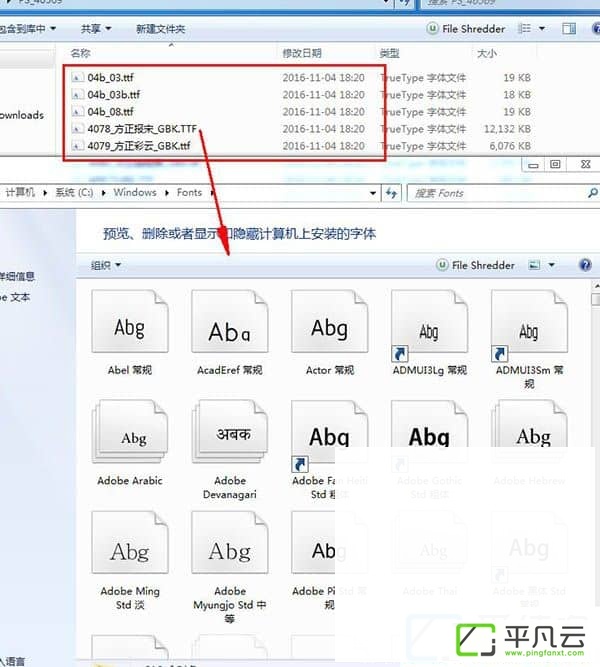The height and width of the screenshot is (667, 600).
Task: Click File Shredder in upper window toolbar
Action: tap(466, 29)
